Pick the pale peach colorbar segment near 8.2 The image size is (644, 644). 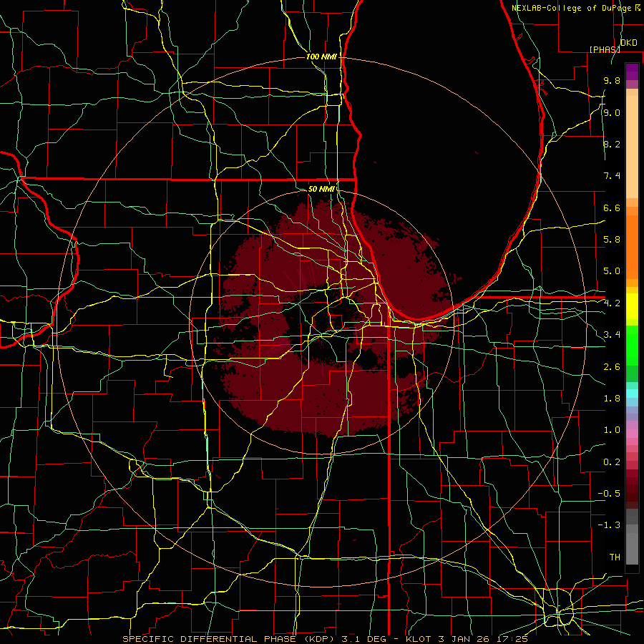coord(632,148)
